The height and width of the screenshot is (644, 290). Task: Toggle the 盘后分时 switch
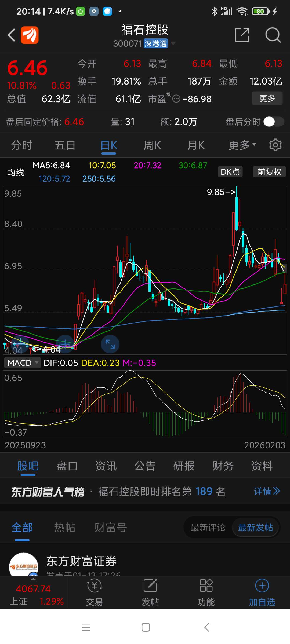pyautogui.click(x=273, y=122)
